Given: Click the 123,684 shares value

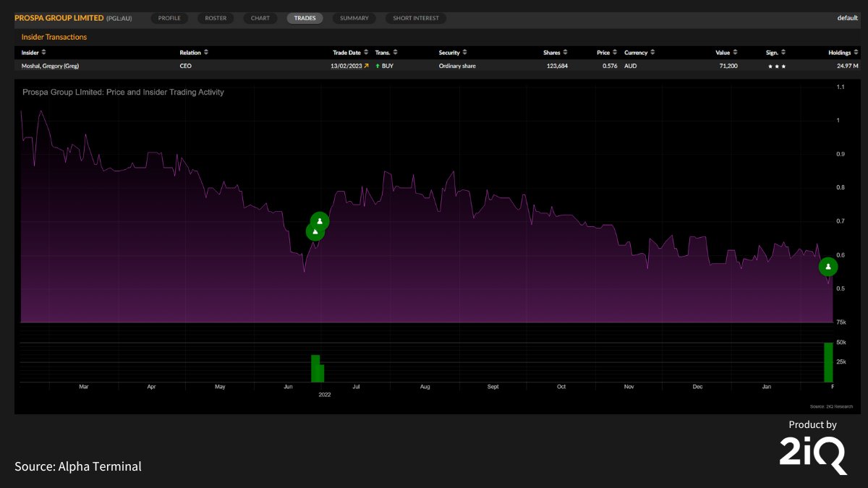Looking at the screenshot, I should pos(557,66).
